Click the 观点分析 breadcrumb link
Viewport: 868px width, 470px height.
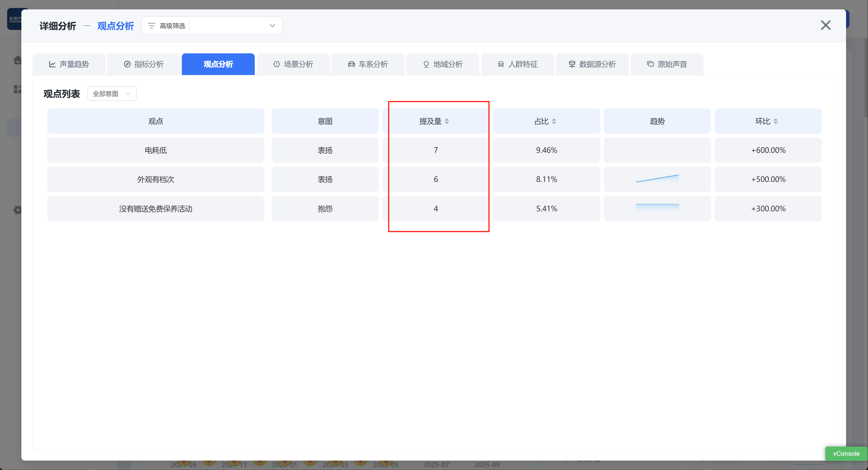click(116, 26)
